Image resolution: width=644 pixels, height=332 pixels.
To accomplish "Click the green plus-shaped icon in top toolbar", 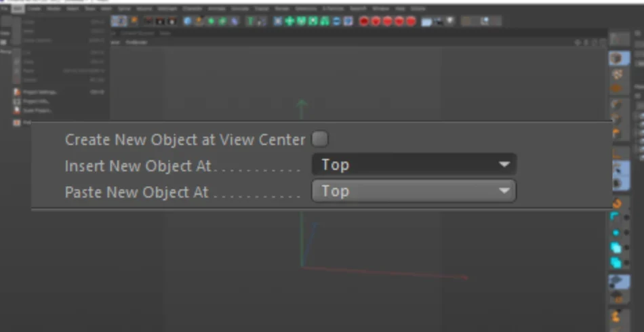I will [289, 21].
